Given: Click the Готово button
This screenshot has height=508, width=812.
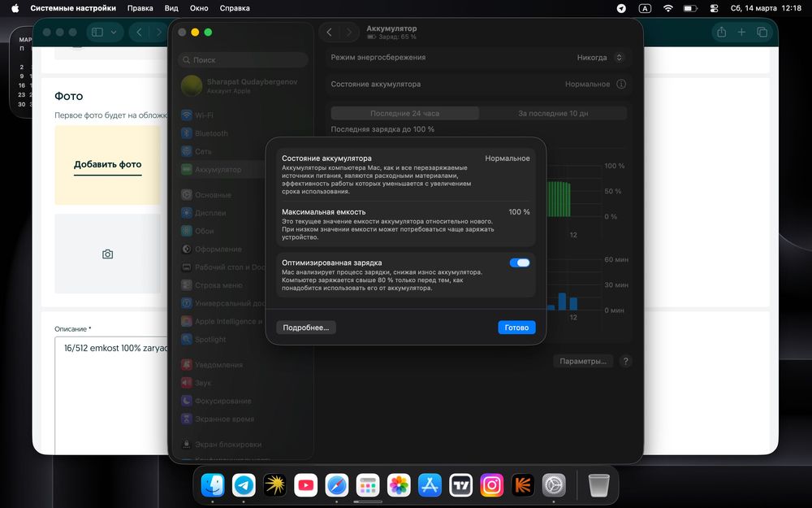Looking at the screenshot, I should coord(516,328).
